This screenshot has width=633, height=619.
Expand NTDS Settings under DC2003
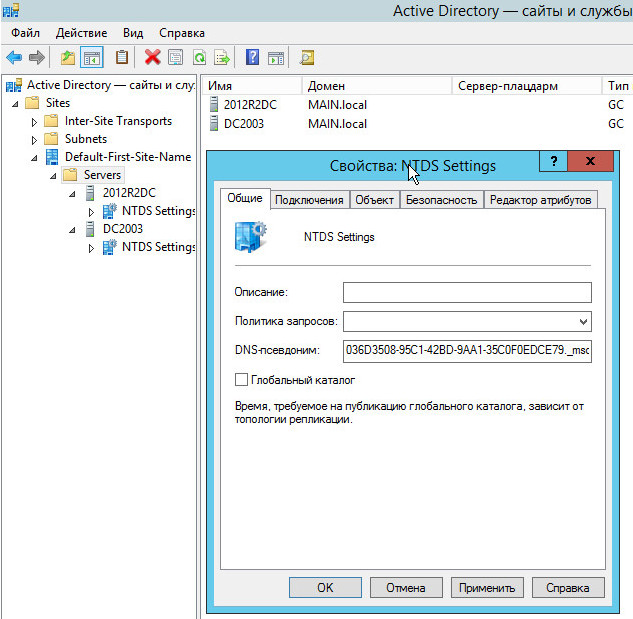point(91,248)
